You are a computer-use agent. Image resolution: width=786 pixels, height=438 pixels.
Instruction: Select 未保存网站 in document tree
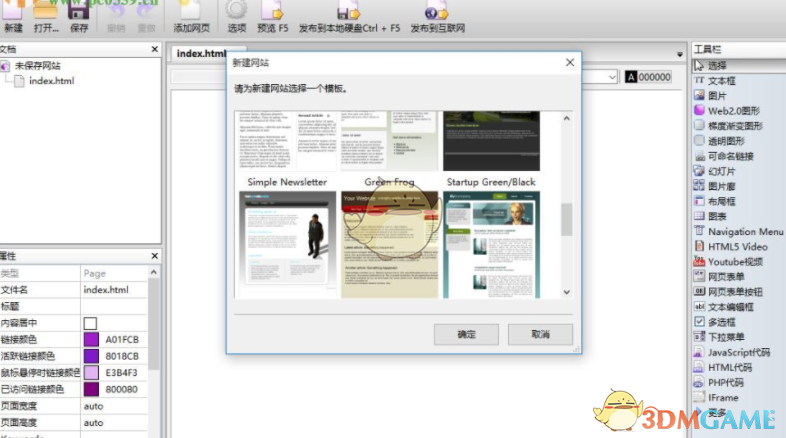(38, 66)
